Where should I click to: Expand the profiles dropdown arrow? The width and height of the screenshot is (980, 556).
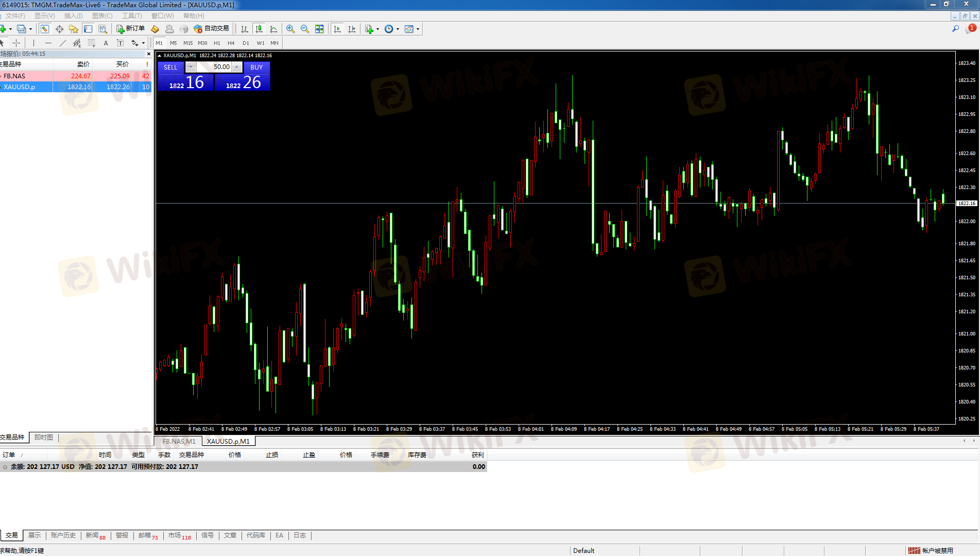(x=30, y=29)
